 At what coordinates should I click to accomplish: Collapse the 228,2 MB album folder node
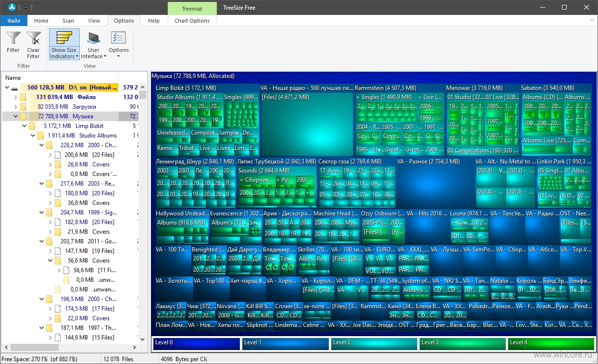[41, 145]
